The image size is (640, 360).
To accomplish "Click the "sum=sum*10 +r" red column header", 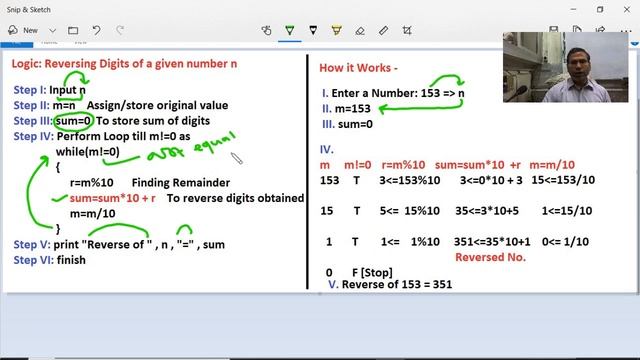I will (x=478, y=165).
